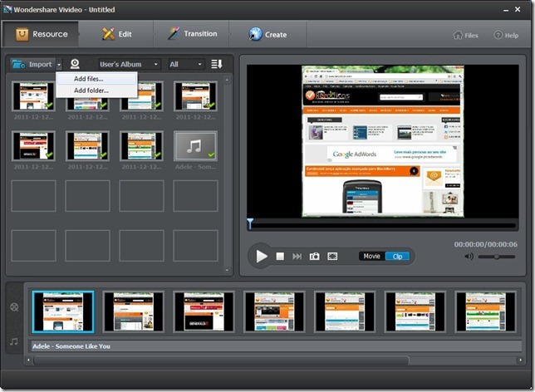Choose Add files... from Import menu
Viewport: 535px width, 392px height.
click(x=96, y=79)
